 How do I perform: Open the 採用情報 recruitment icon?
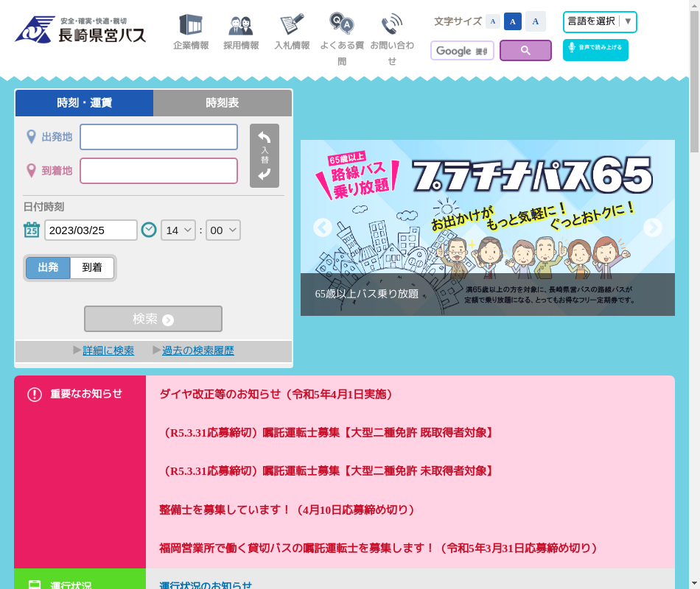(x=241, y=25)
